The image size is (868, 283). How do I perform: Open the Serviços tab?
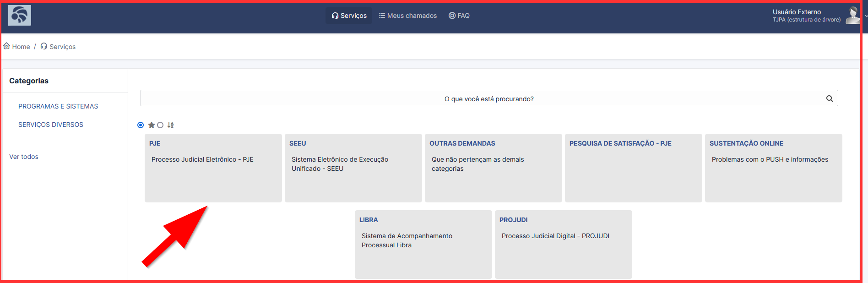(x=349, y=16)
